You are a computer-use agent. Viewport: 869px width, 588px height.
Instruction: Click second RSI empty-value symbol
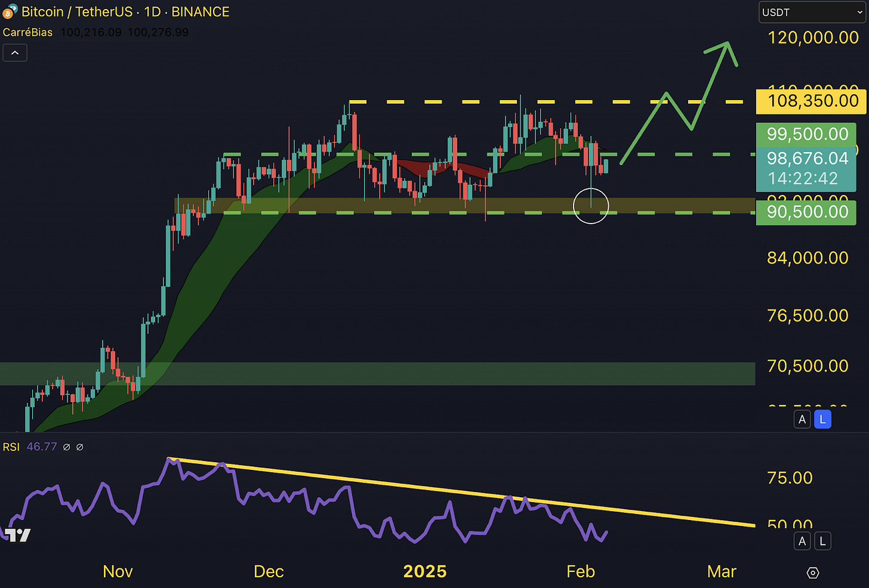click(80, 447)
